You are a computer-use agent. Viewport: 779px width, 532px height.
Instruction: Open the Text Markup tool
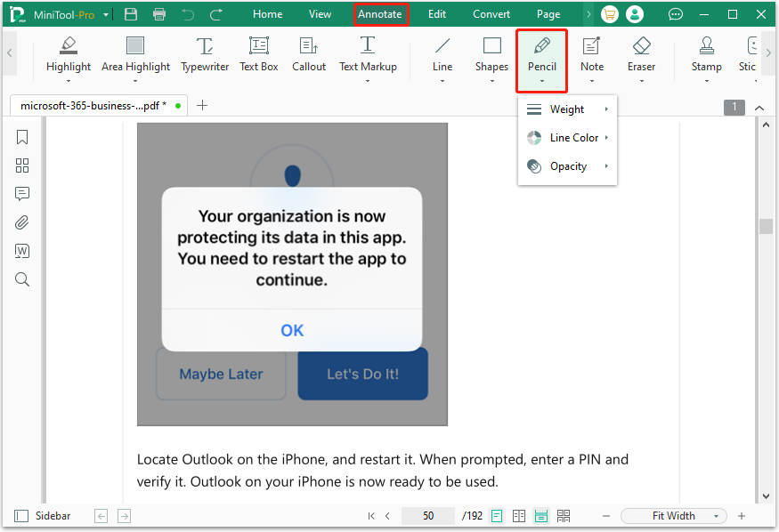(x=368, y=54)
